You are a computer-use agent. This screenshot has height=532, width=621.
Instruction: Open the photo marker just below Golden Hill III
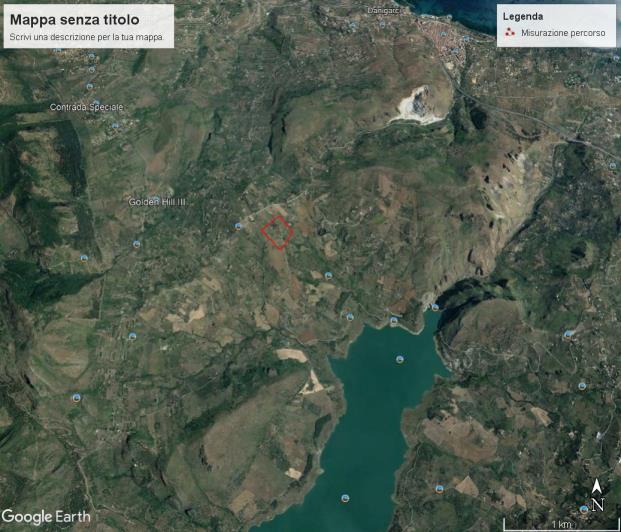coord(136,243)
